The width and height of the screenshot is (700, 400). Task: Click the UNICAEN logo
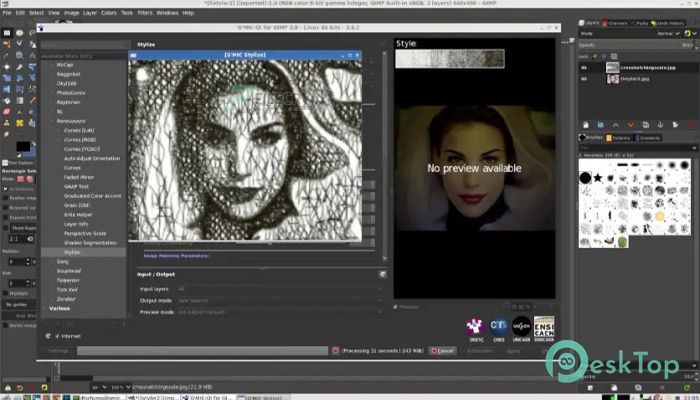[x=521, y=329]
